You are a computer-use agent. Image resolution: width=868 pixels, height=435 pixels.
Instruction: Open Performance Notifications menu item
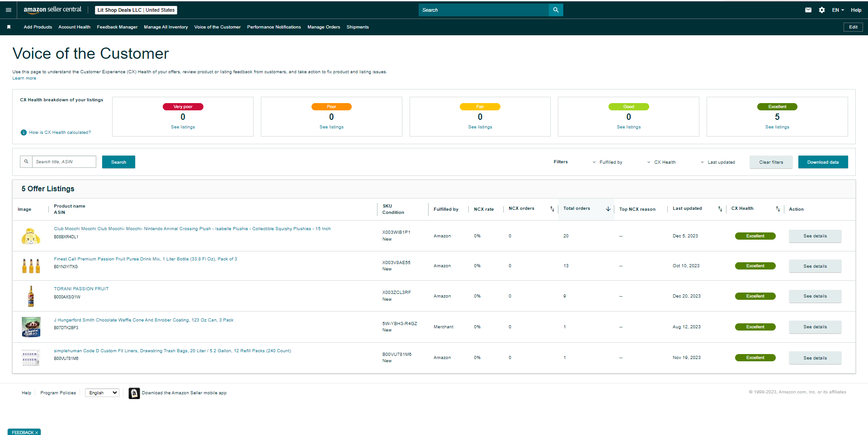(x=274, y=27)
